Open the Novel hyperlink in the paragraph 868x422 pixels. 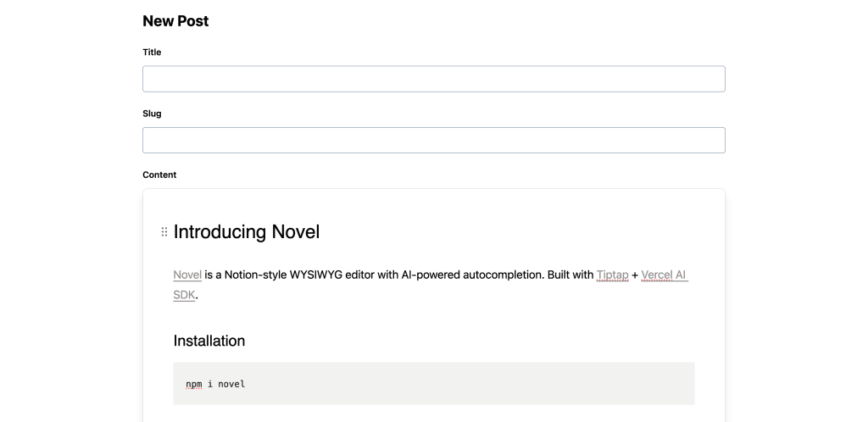187,275
